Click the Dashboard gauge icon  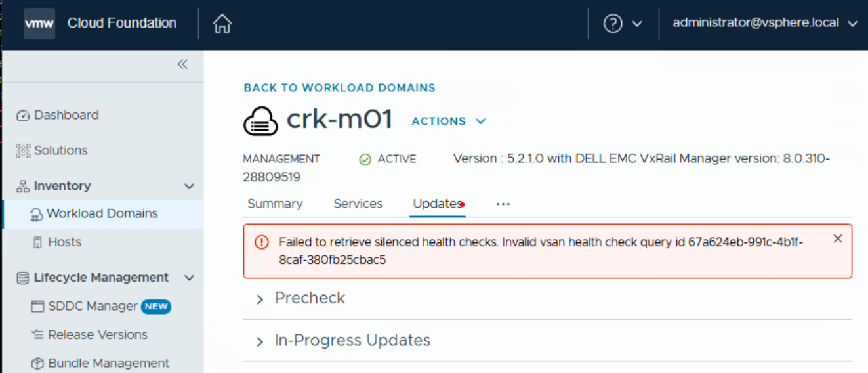click(23, 116)
